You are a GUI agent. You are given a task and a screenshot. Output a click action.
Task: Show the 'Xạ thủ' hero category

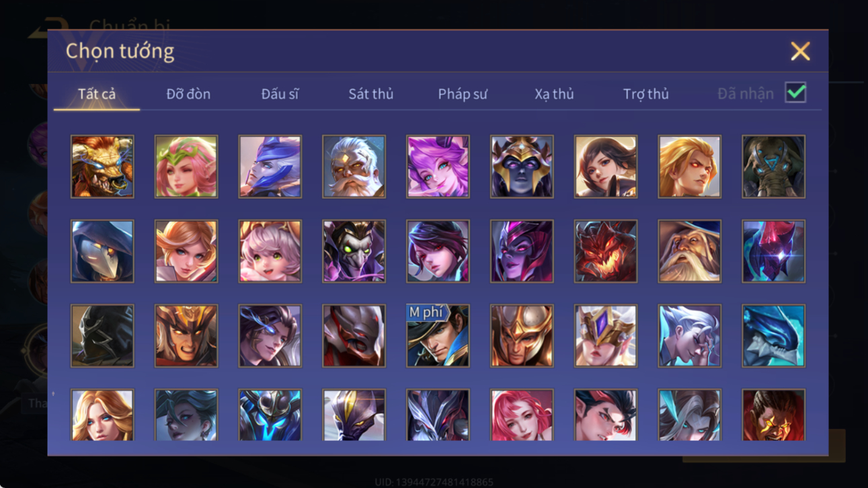click(554, 94)
